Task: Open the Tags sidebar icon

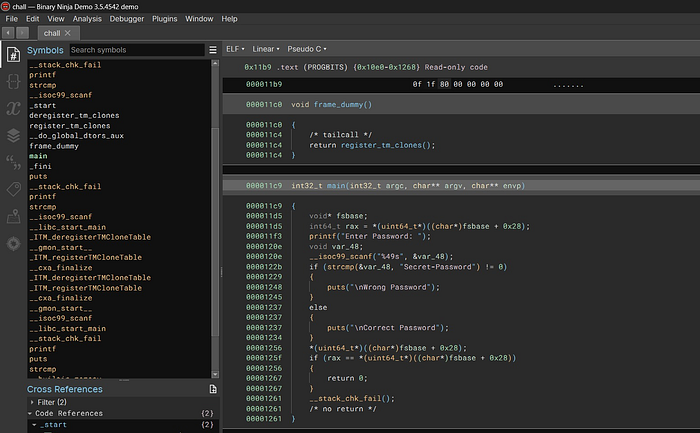Action: [x=13, y=188]
